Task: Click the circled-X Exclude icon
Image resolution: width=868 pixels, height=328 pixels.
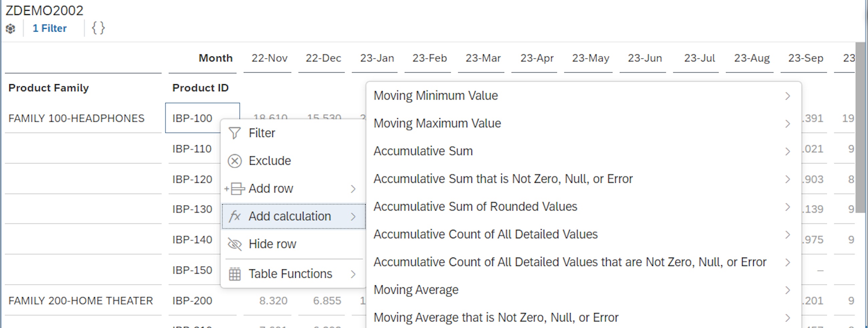Action: click(235, 161)
